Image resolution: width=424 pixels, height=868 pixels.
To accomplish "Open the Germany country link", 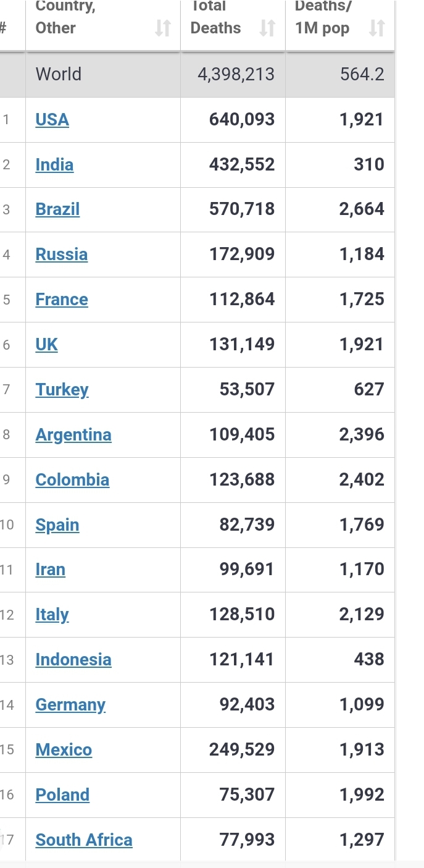I will pyautogui.click(x=71, y=705).
